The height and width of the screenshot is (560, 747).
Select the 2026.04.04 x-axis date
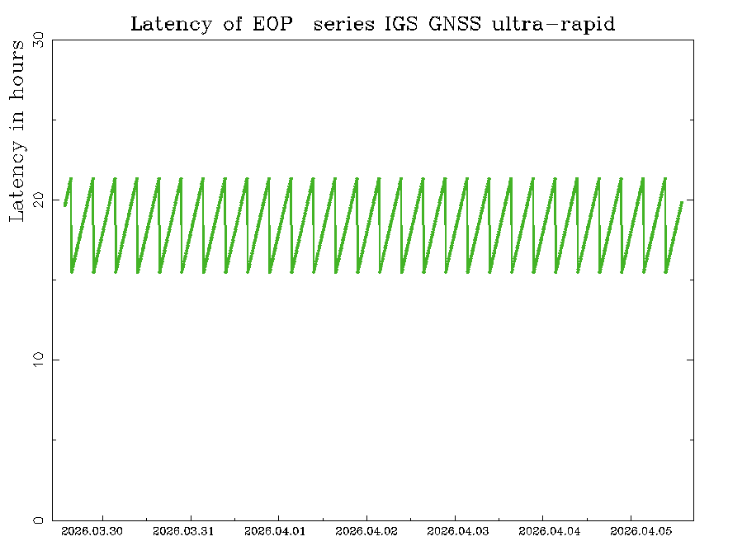coord(549,532)
